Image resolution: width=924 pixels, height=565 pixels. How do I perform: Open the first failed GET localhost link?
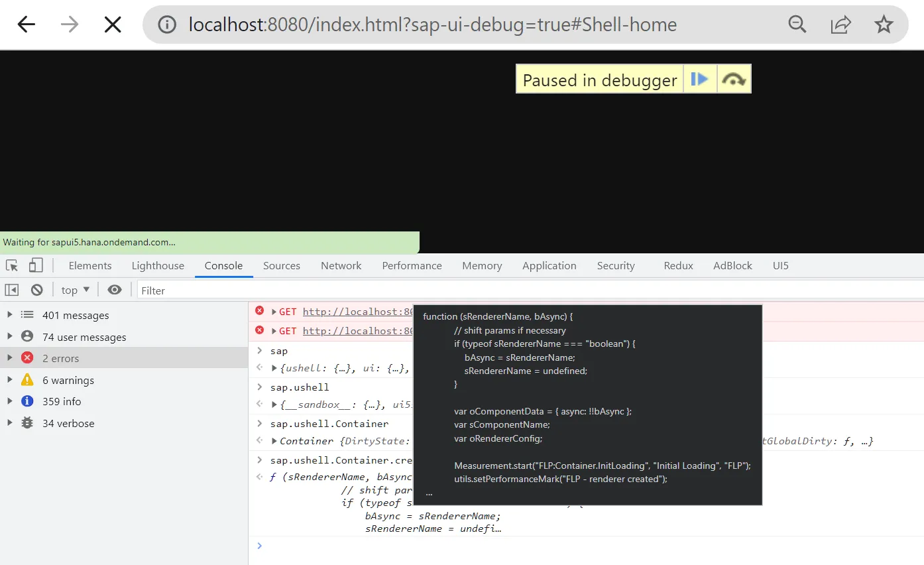pos(358,312)
